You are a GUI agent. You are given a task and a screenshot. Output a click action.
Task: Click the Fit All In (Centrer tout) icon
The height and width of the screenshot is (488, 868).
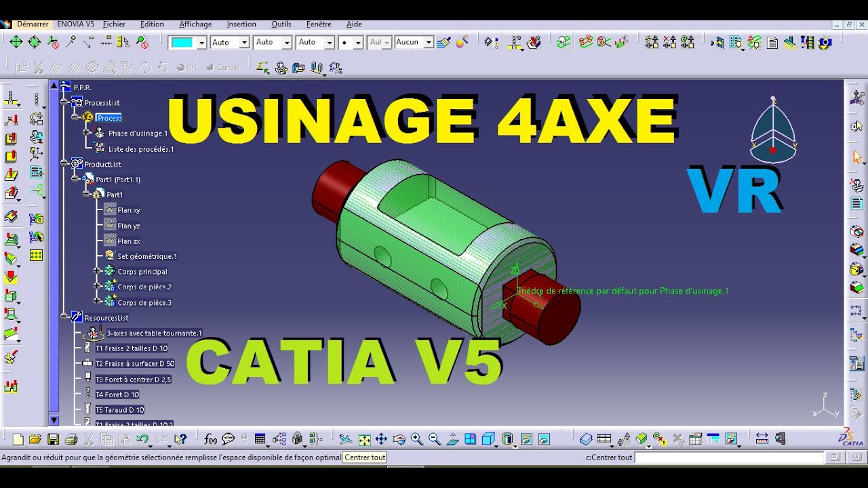364,439
